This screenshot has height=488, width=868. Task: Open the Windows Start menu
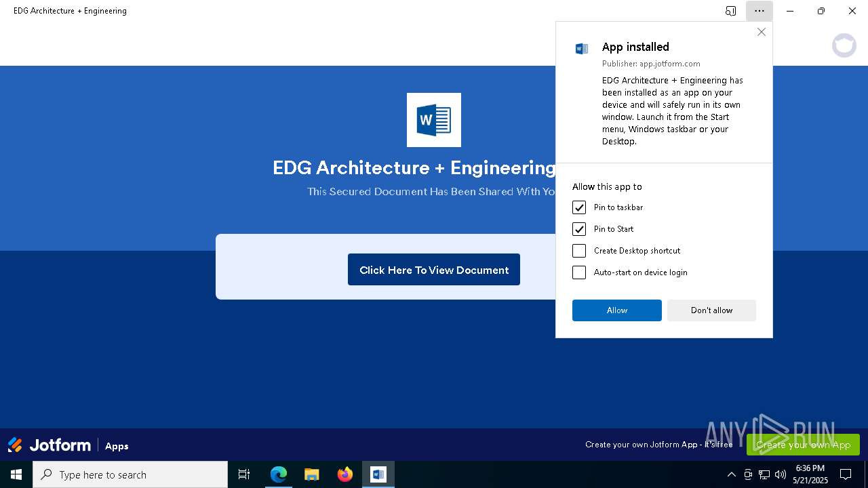click(x=16, y=474)
